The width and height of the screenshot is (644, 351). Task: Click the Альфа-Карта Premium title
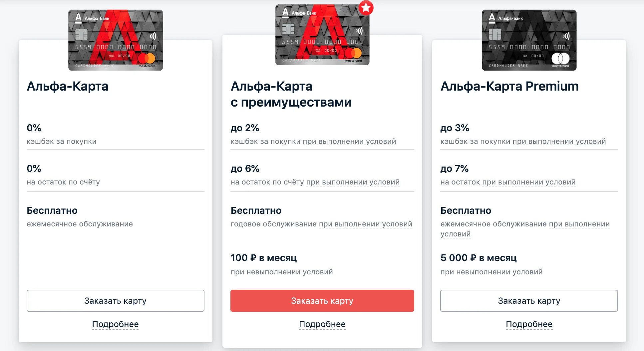509,86
